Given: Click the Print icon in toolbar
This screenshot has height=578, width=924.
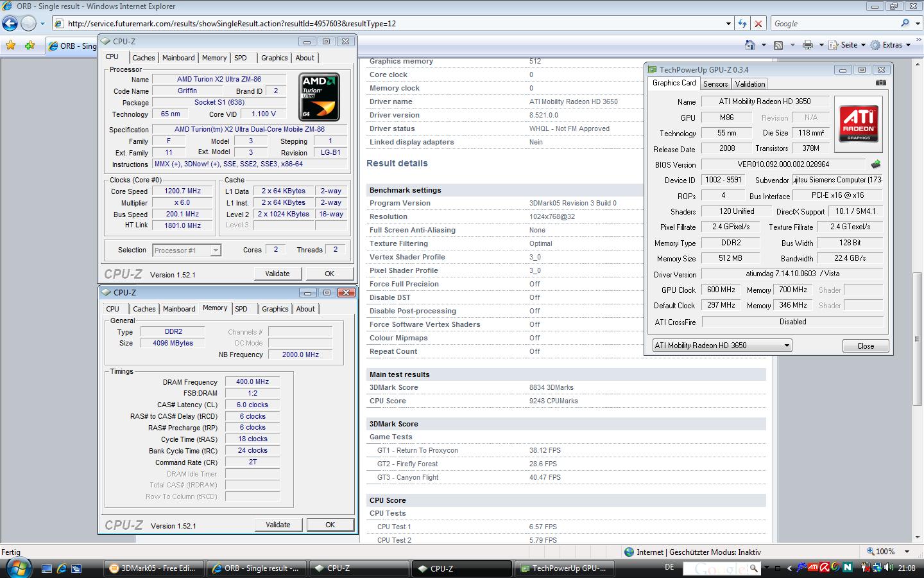Looking at the screenshot, I should click(x=808, y=45).
